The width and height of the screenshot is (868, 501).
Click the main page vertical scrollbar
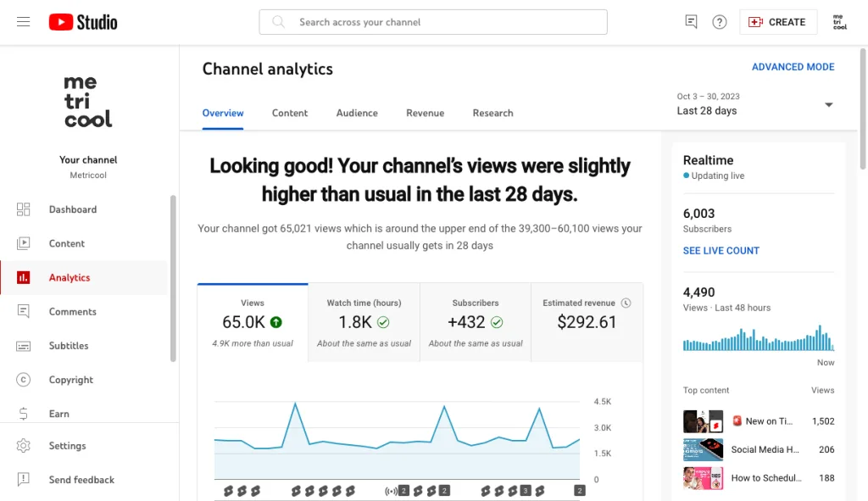862,109
